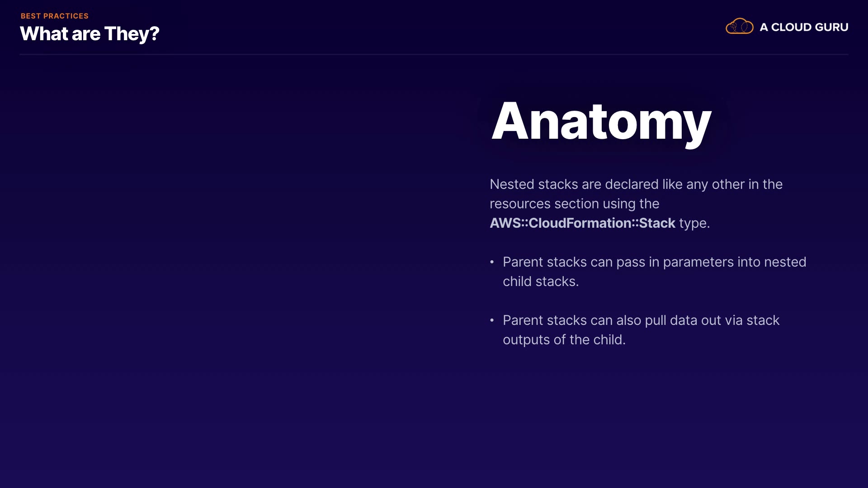Click the A Cloud Guru cloud logo icon
This screenshot has height=488, width=868.
pyautogui.click(x=739, y=27)
